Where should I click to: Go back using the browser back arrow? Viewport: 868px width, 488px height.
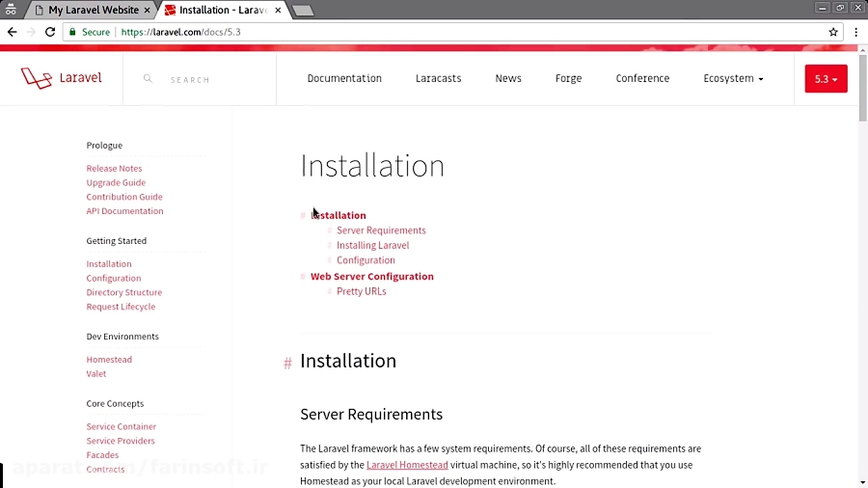coord(13,32)
